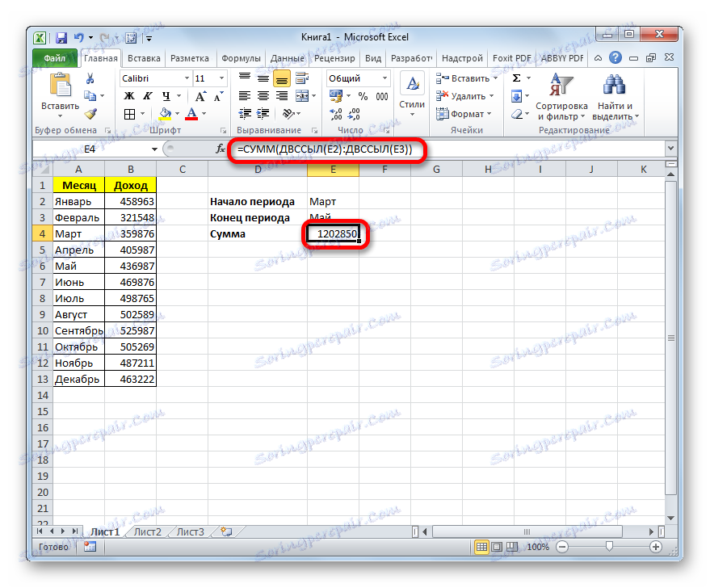Toggle middle vertical alignment
The height and width of the screenshot is (588, 710).
tap(263, 78)
